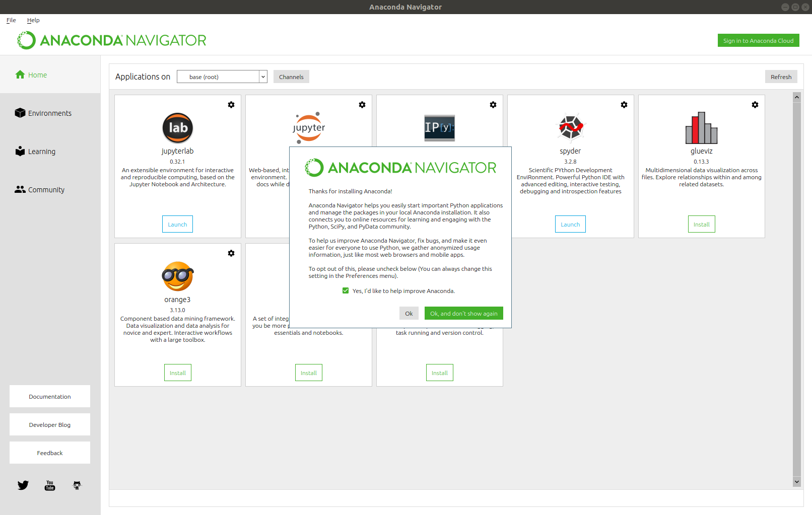
Task: Select the orange3 version 3.13.0 text
Action: pos(177,310)
